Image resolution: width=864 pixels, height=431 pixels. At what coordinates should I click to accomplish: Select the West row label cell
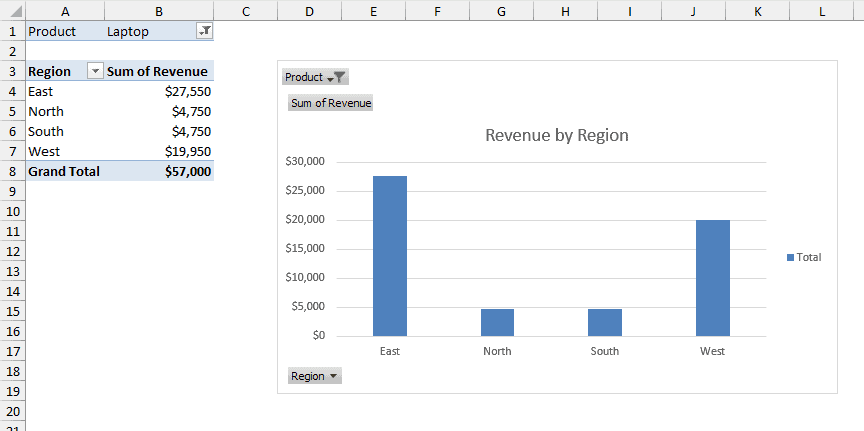click(x=65, y=151)
